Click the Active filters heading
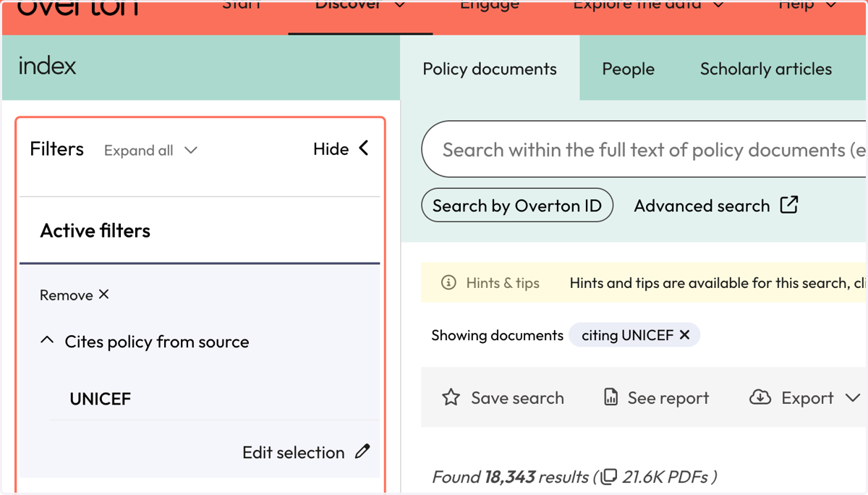This screenshot has height=495, width=868. 95,231
